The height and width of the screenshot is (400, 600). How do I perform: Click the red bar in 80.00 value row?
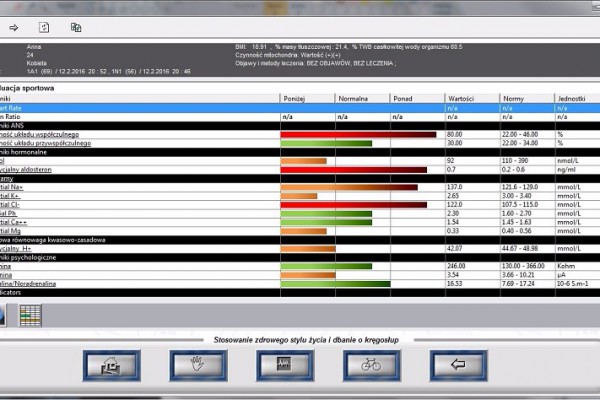tap(358, 134)
